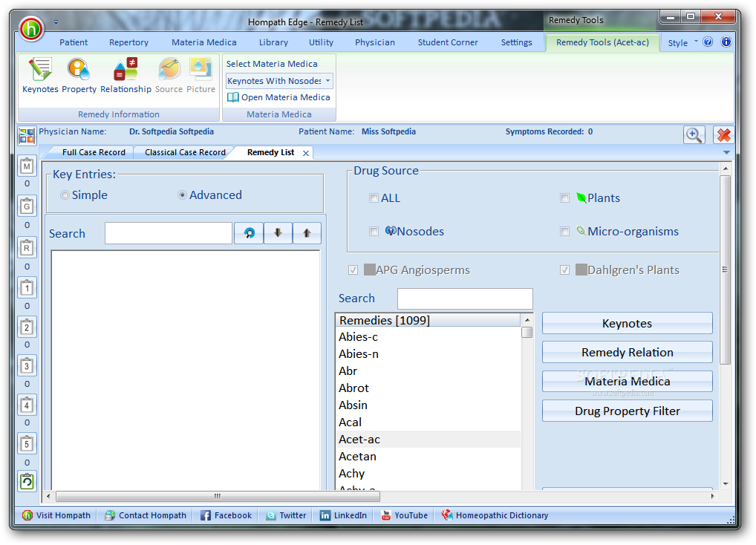Expand the Style dropdown arrow

click(696, 42)
